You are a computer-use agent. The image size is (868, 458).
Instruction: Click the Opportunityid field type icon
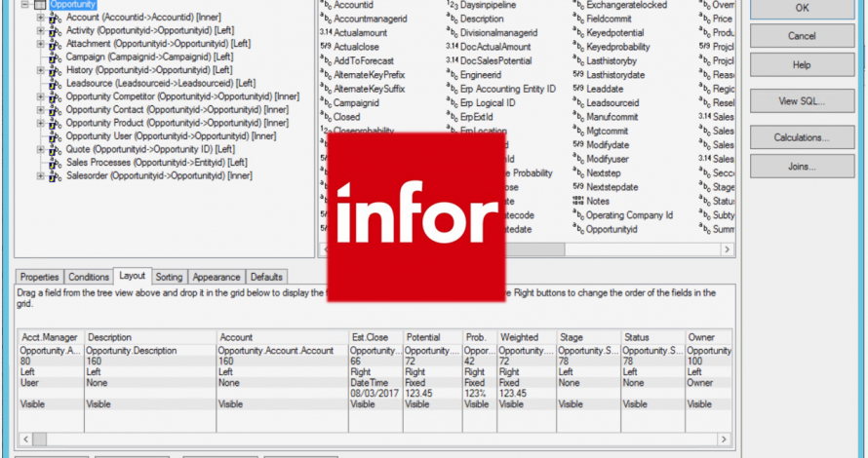(578, 229)
